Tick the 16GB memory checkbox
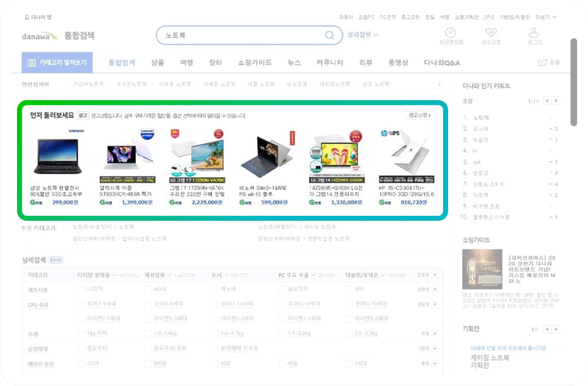This screenshot has height=386, width=588. [x=349, y=363]
